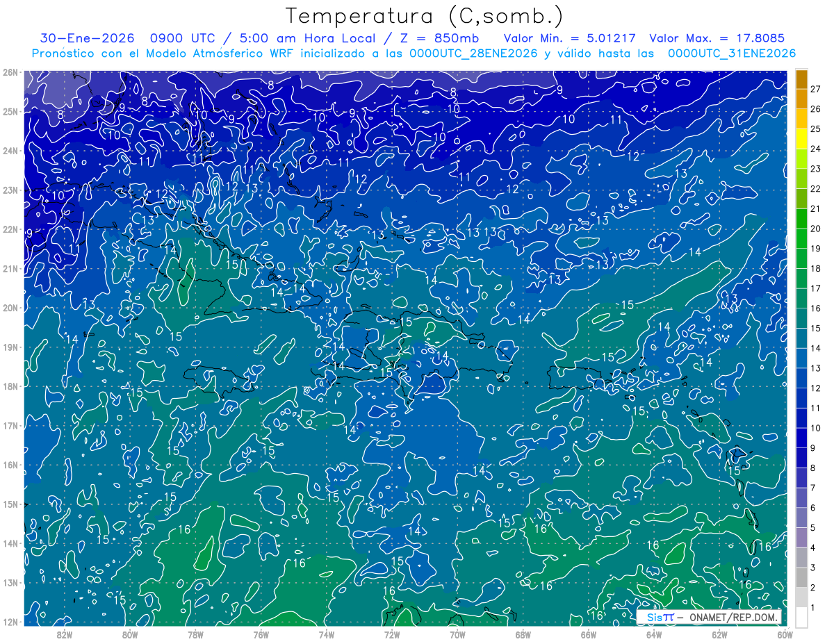Click the "70W" longitude axis label

coord(457,634)
